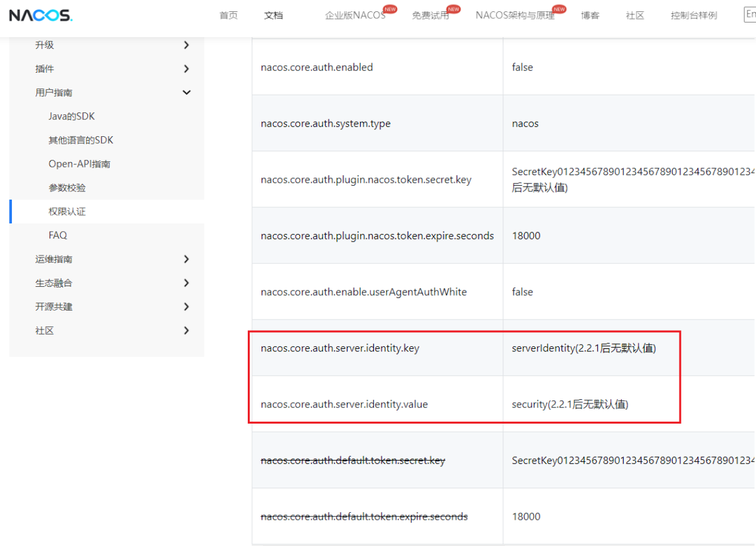Click nacos.core.auth.server.identity.value cell
The image size is (756, 546).
[x=378, y=404]
